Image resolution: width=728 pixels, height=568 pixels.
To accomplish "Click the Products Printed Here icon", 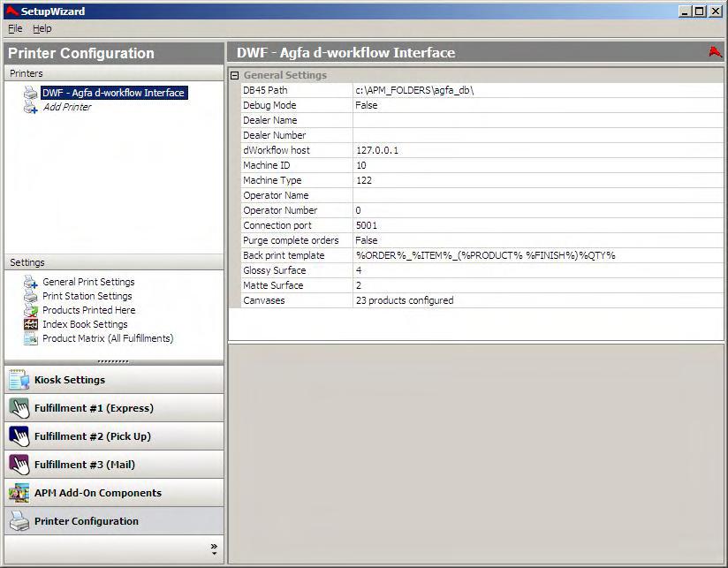I will pos(31,310).
